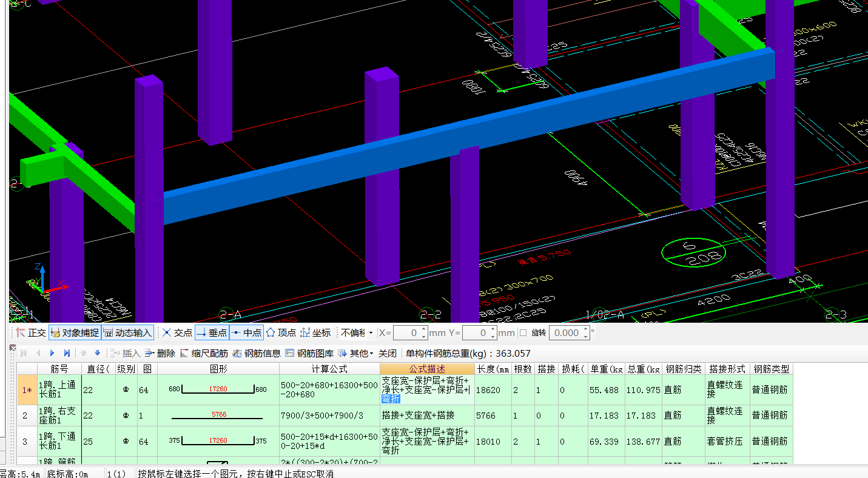Screen dimensions: 868x478
Task: Enable 交点 intersection snap
Action: [177, 332]
